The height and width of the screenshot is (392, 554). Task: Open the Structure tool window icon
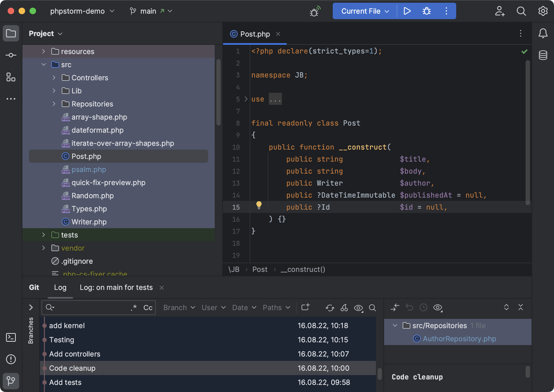point(11,77)
